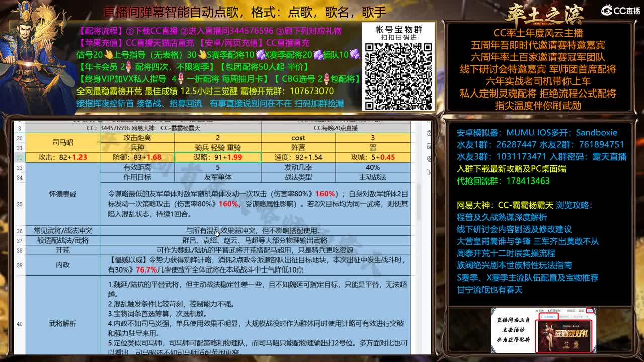644x362 pixels.
Task: Click the gem icon next to X赛季配将20
Action: point(319,55)
